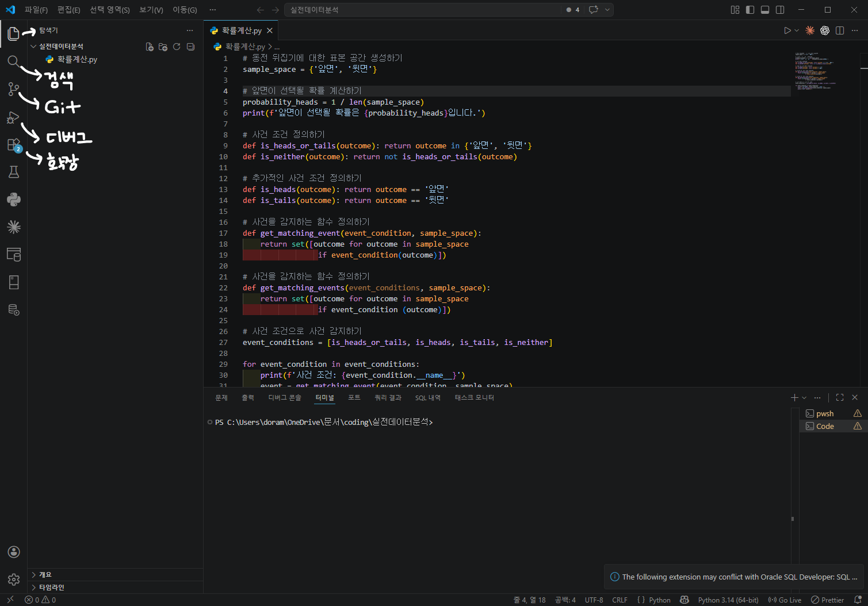
Task: Click the errors and warnings count
Action: 40,600
